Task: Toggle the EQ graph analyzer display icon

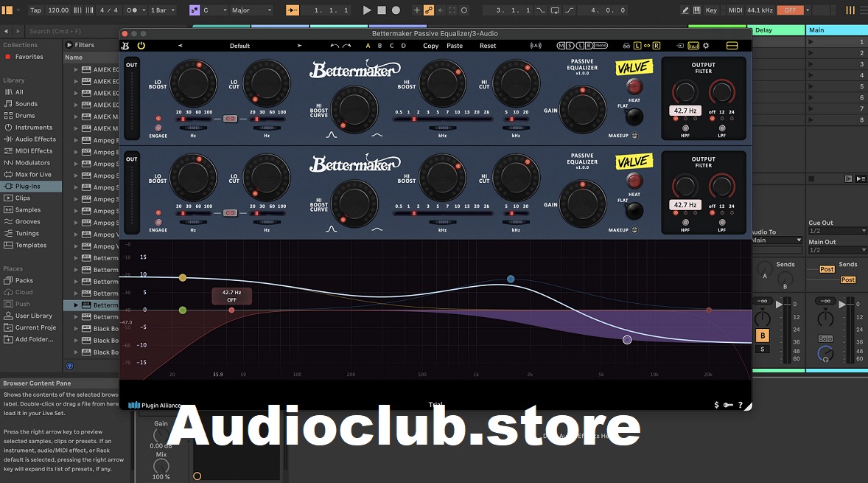Action: (x=693, y=46)
